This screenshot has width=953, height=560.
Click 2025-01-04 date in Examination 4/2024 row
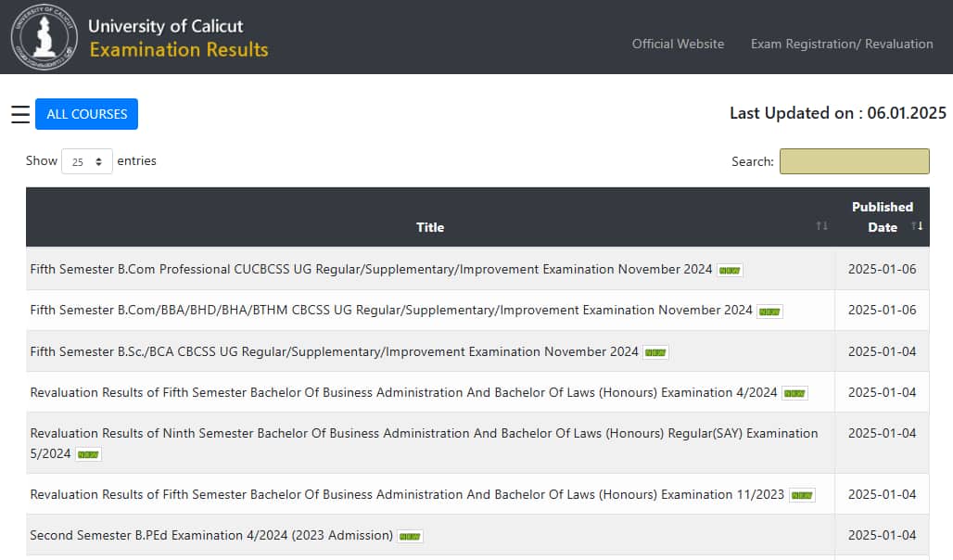[x=882, y=392]
